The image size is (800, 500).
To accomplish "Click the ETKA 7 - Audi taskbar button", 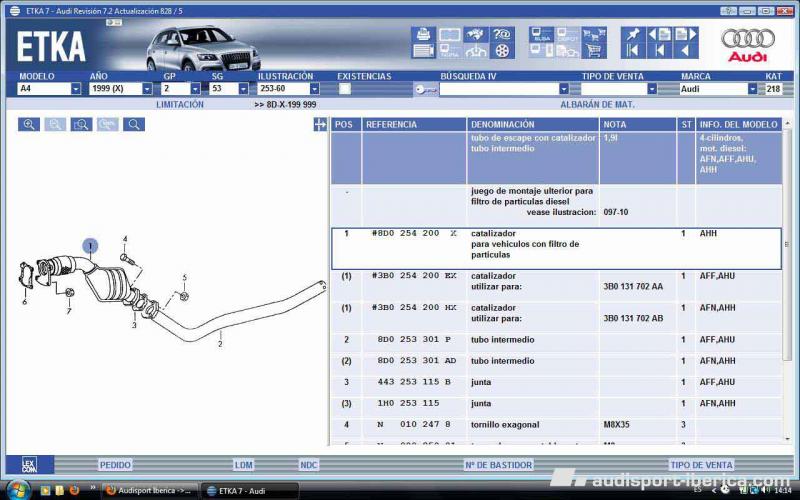I will pos(249,491).
